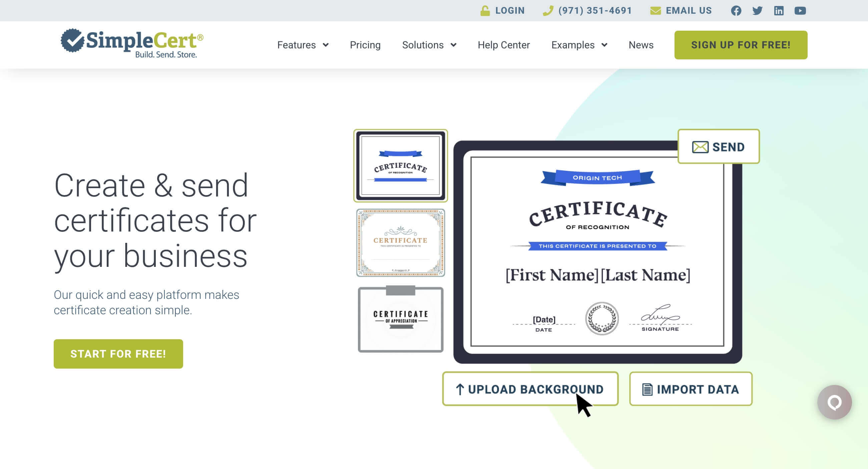Click the phone handset icon
The width and height of the screenshot is (868, 469).
coord(548,11)
